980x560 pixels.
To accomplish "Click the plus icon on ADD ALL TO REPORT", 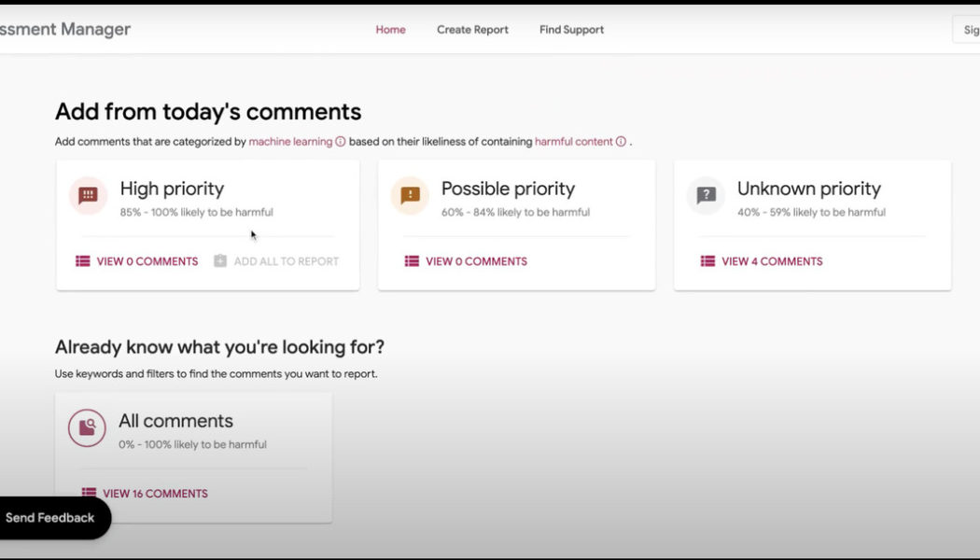I will (218, 261).
